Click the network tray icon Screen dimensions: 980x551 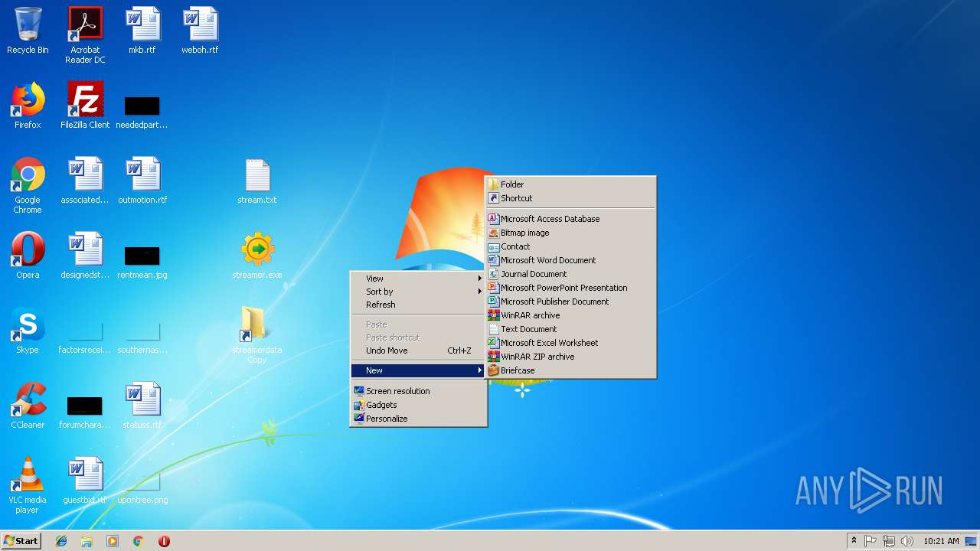pyautogui.click(x=889, y=541)
